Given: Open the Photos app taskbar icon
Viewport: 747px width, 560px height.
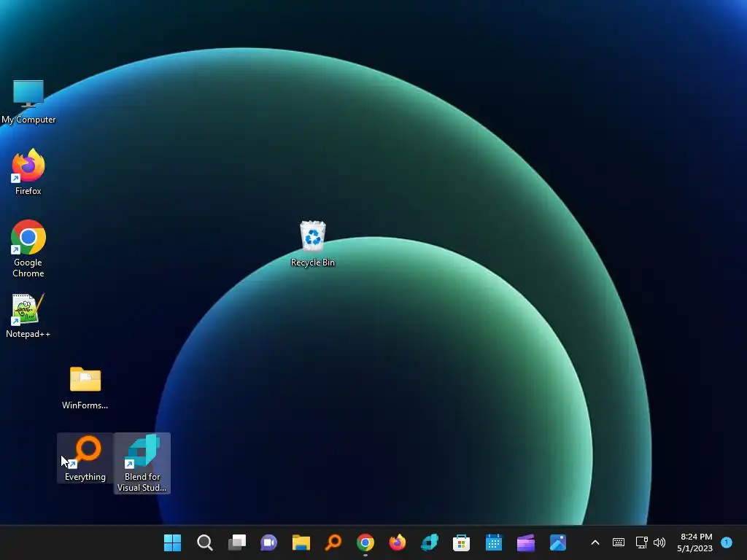Looking at the screenshot, I should pyautogui.click(x=558, y=542).
